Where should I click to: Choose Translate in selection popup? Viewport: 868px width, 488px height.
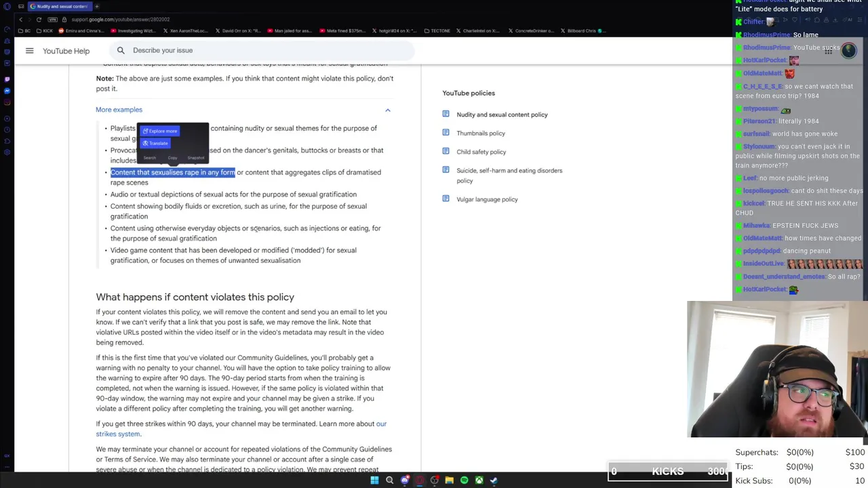tap(155, 144)
